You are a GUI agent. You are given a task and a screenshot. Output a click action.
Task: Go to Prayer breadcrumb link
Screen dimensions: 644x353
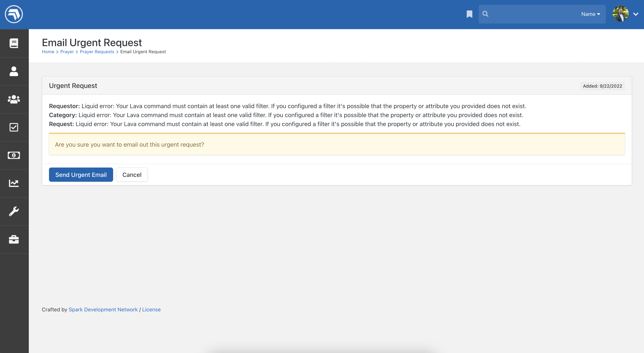click(67, 52)
